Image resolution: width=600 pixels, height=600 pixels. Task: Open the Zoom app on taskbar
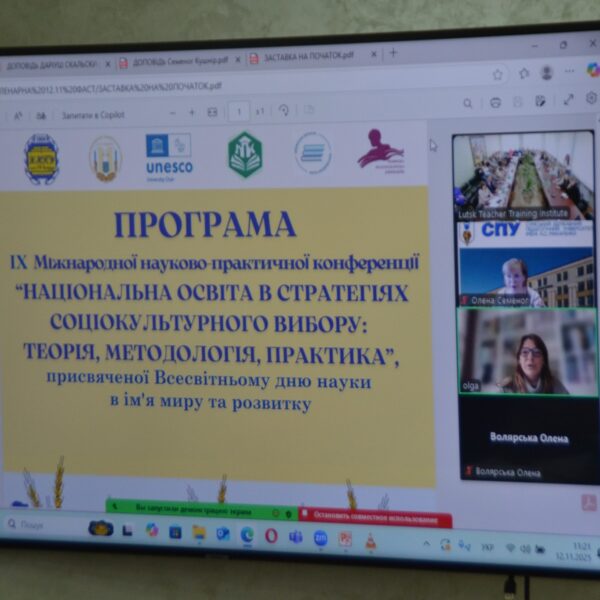coord(320,537)
